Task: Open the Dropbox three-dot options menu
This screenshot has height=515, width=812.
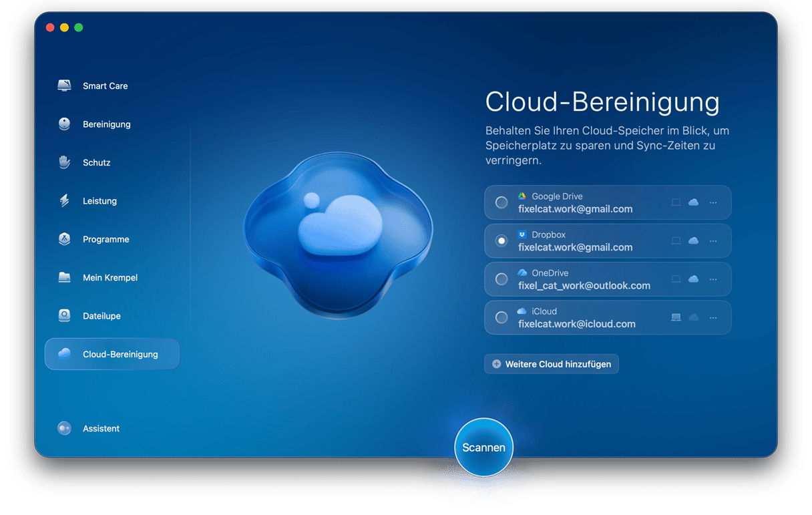Action: 713,240
